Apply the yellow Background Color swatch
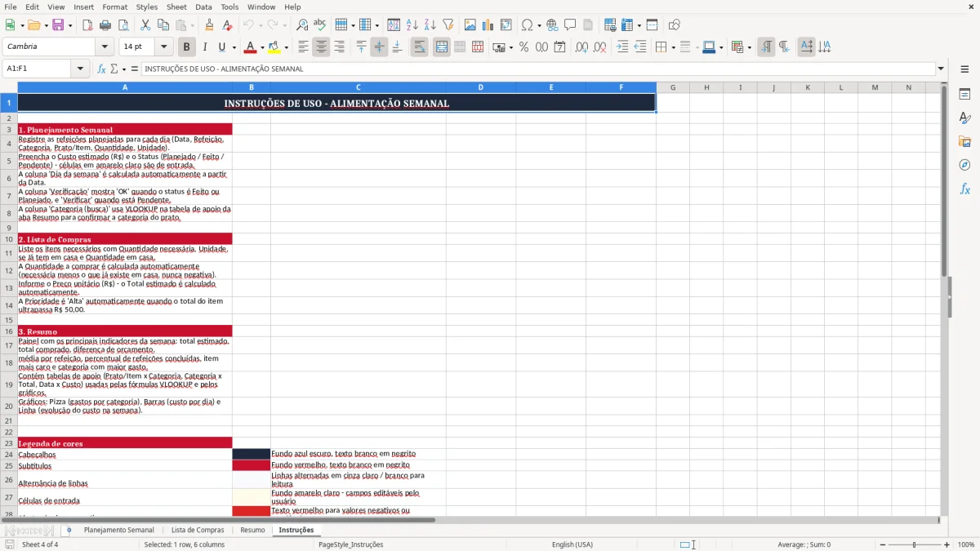The height and width of the screenshot is (551, 980). (x=274, y=47)
